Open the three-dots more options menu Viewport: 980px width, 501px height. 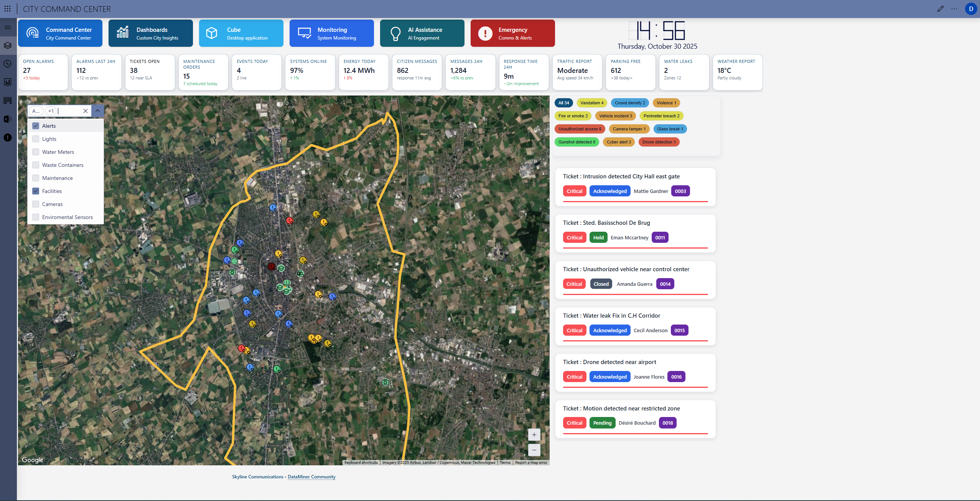pos(954,9)
